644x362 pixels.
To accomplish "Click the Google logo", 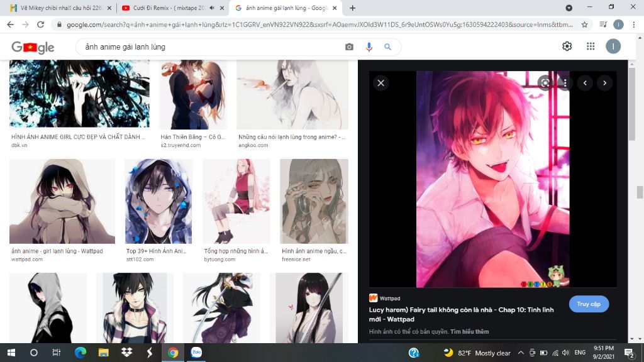I will (x=33, y=47).
